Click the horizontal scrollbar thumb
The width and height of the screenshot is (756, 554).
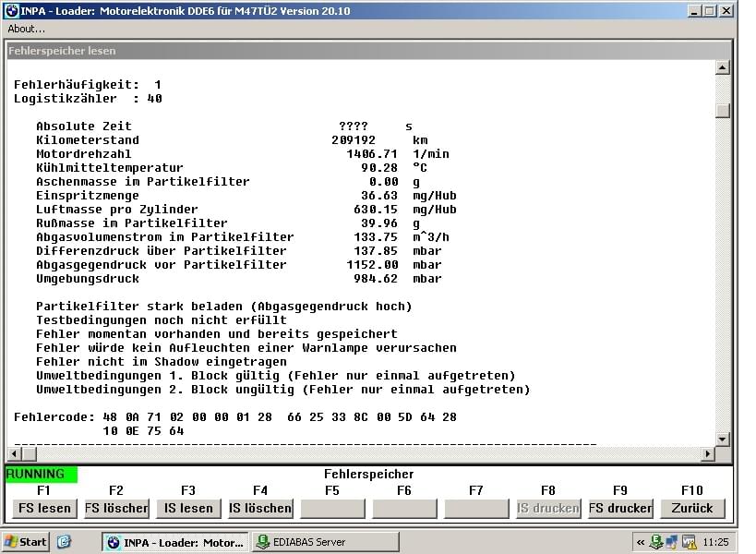30,453
